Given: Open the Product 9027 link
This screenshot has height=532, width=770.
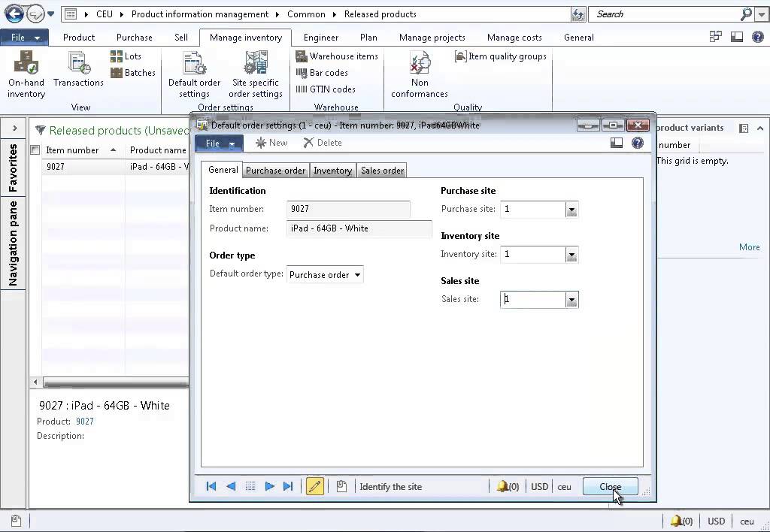Looking at the screenshot, I should pos(84,421).
